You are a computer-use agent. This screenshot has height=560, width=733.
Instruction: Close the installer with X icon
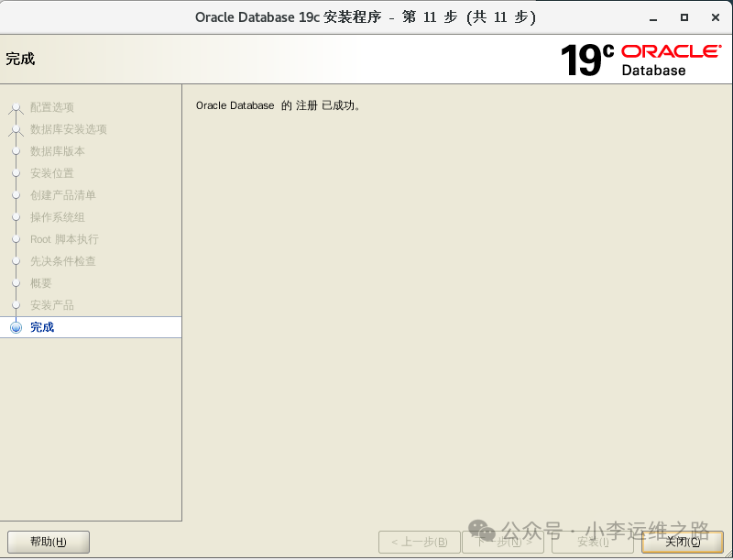pyautogui.click(x=716, y=17)
